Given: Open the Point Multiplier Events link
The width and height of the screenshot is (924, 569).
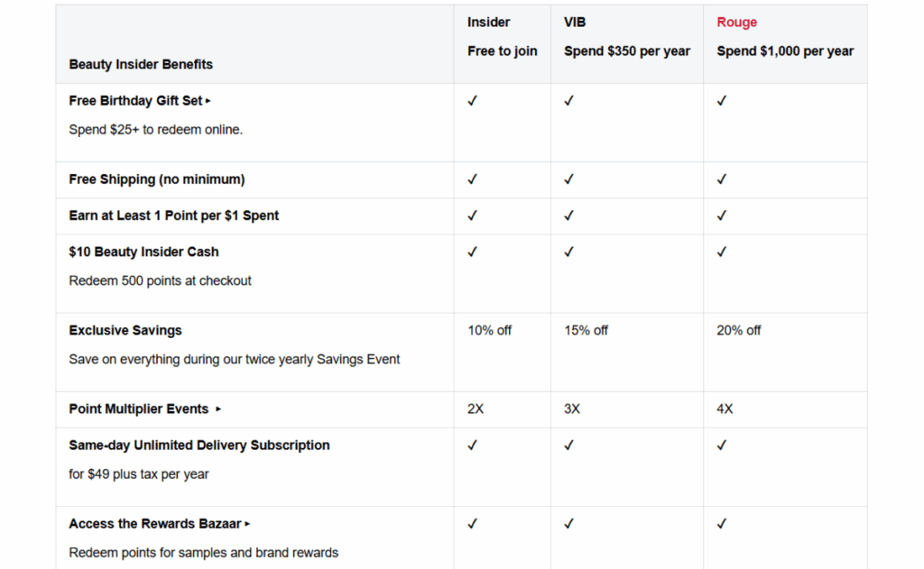Looking at the screenshot, I should [138, 408].
